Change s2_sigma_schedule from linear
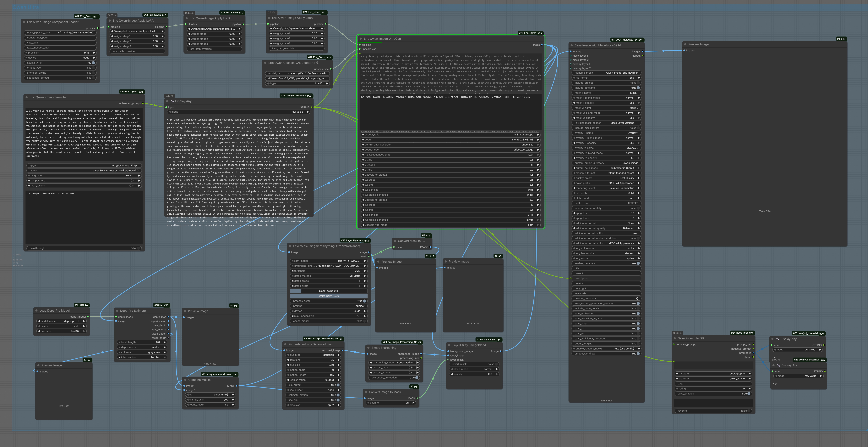The width and height of the screenshot is (868, 447). [x=450, y=195]
